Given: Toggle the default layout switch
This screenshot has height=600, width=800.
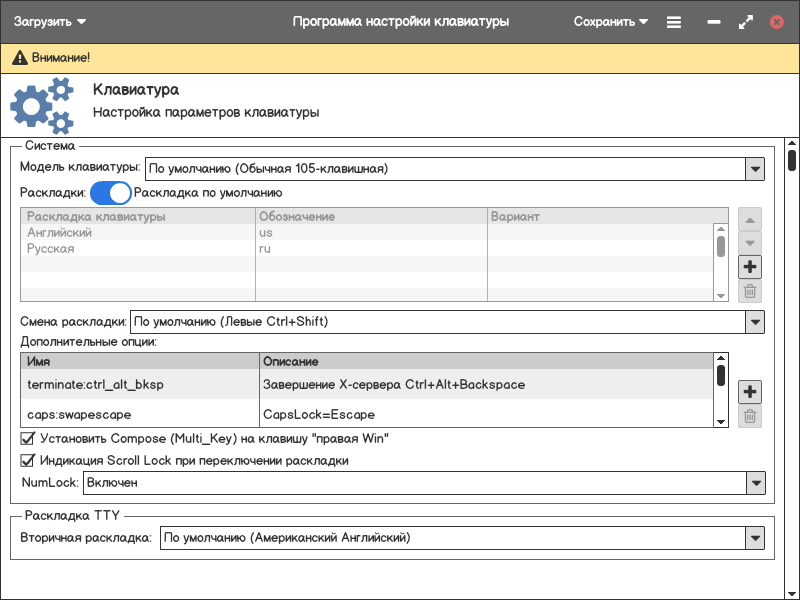Looking at the screenshot, I should (x=111, y=192).
